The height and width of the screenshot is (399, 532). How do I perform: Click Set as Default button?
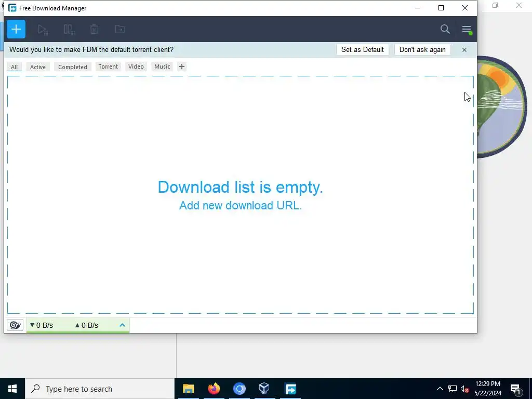pyautogui.click(x=362, y=49)
